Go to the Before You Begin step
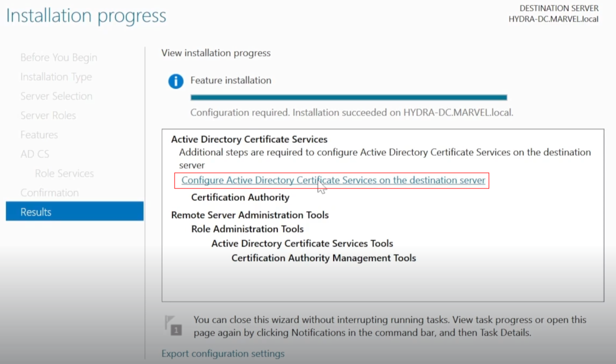Screen dimensions: 616x364 point(59,58)
